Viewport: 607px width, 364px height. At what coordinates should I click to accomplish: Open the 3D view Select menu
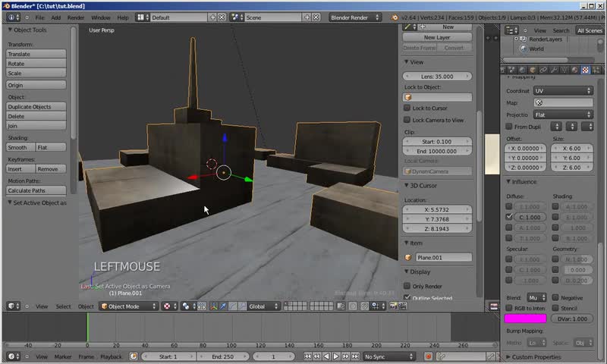pyautogui.click(x=63, y=306)
